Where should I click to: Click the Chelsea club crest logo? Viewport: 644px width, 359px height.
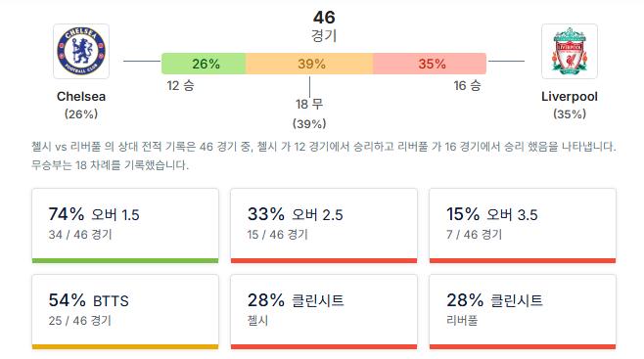81,51
